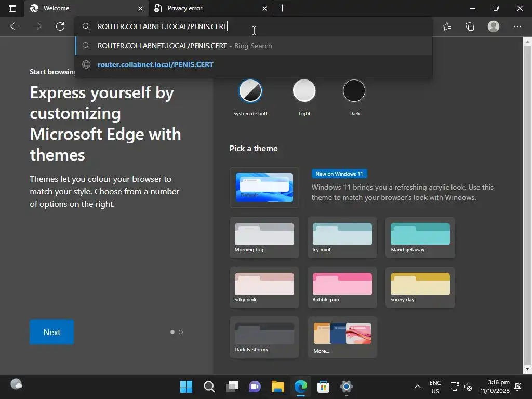
Task: Click the greyed forward arrow button
Action: tap(37, 26)
